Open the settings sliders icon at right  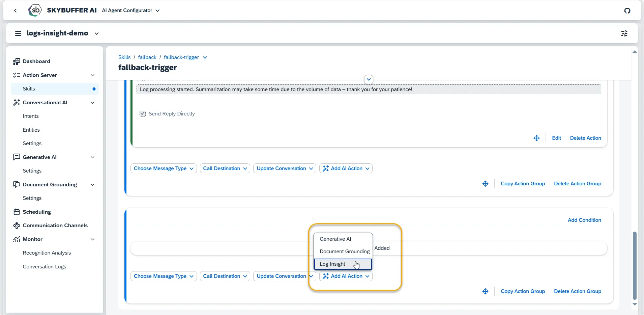pyautogui.click(x=624, y=33)
